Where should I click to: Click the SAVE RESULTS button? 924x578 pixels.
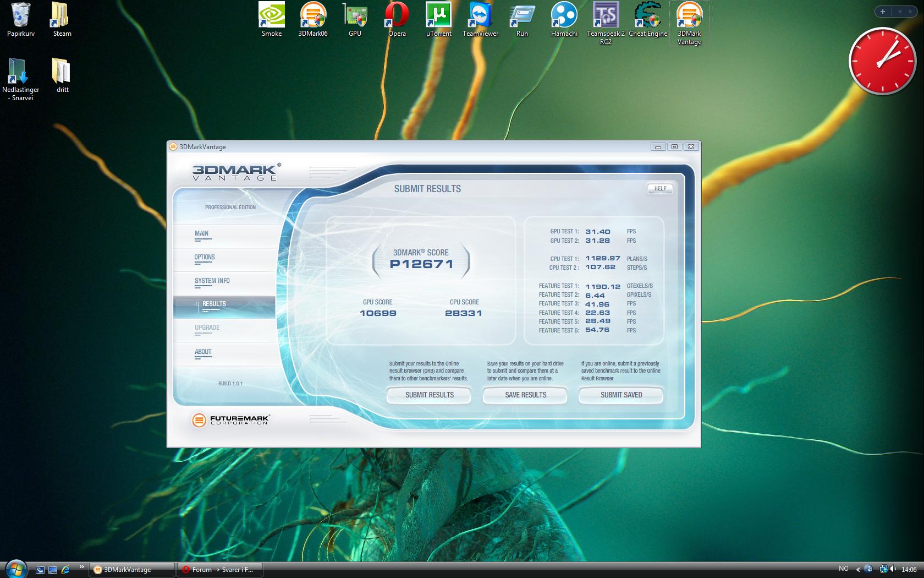coord(525,395)
